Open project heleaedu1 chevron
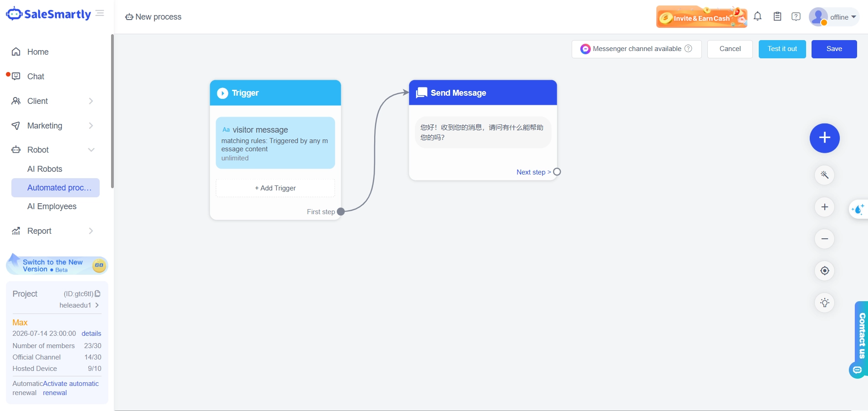 point(97,305)
